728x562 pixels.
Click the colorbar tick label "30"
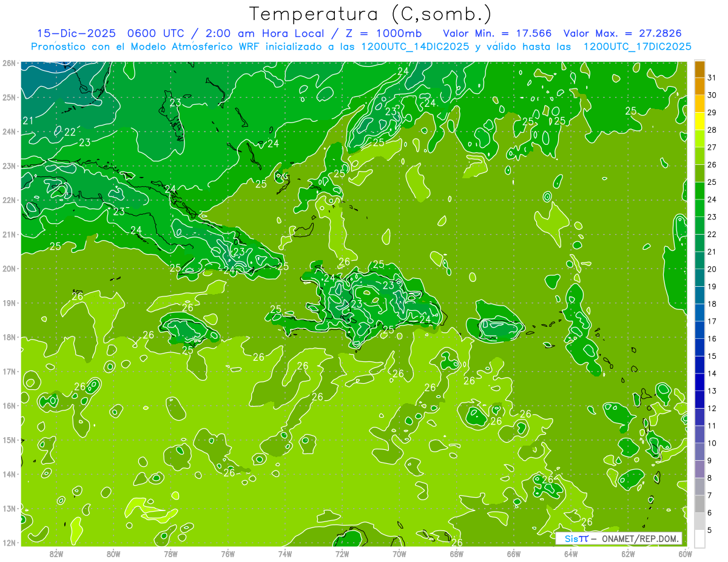click(712, 95)
